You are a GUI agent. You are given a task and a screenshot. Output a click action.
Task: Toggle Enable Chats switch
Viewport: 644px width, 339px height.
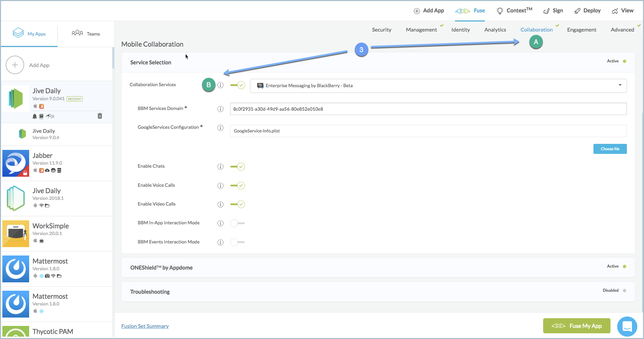click(238, 167)
